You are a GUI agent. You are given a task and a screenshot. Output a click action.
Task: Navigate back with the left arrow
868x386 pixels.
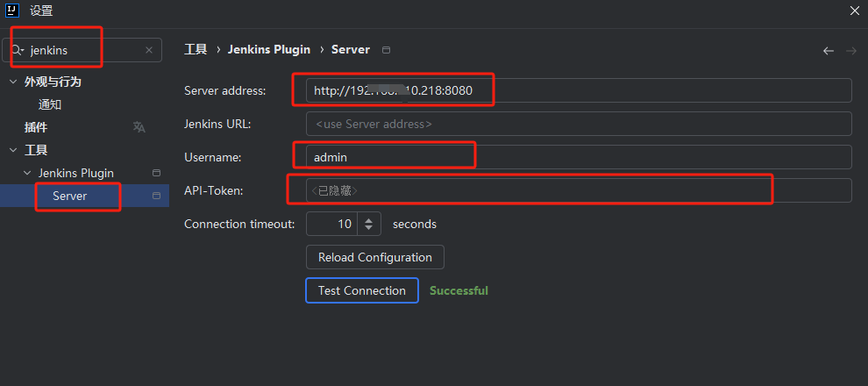828,51
